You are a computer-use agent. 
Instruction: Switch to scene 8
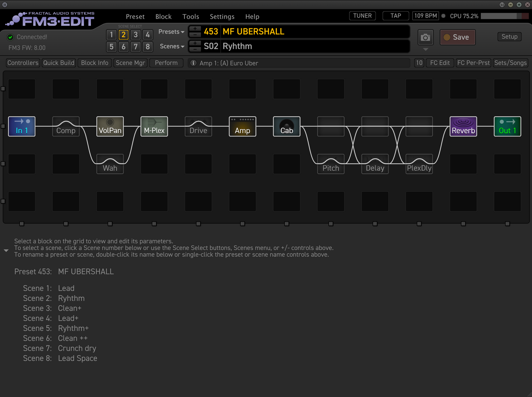148,47
